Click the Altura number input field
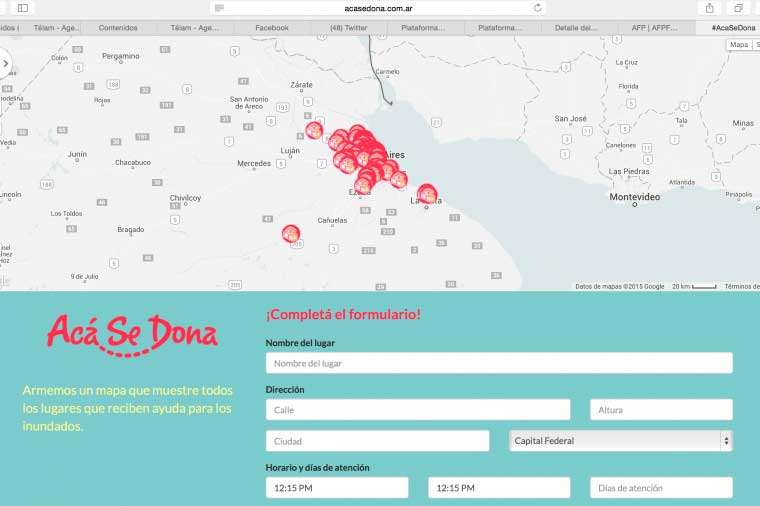This screenshot has width=760, height=506. [661, 410]
